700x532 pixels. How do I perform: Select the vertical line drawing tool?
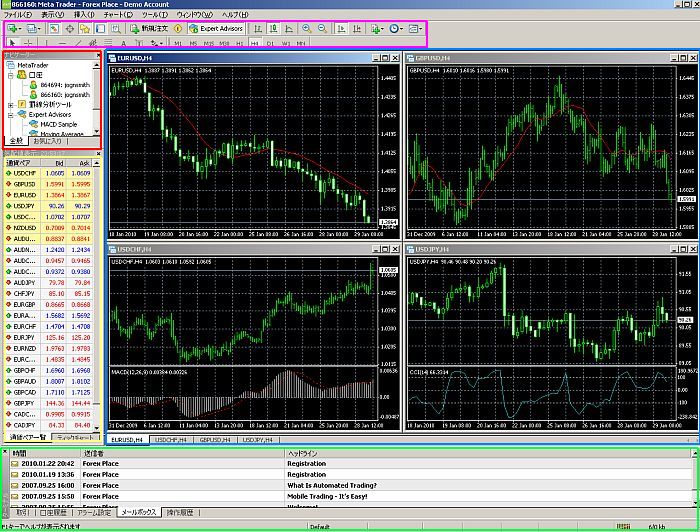click(46, 43)
